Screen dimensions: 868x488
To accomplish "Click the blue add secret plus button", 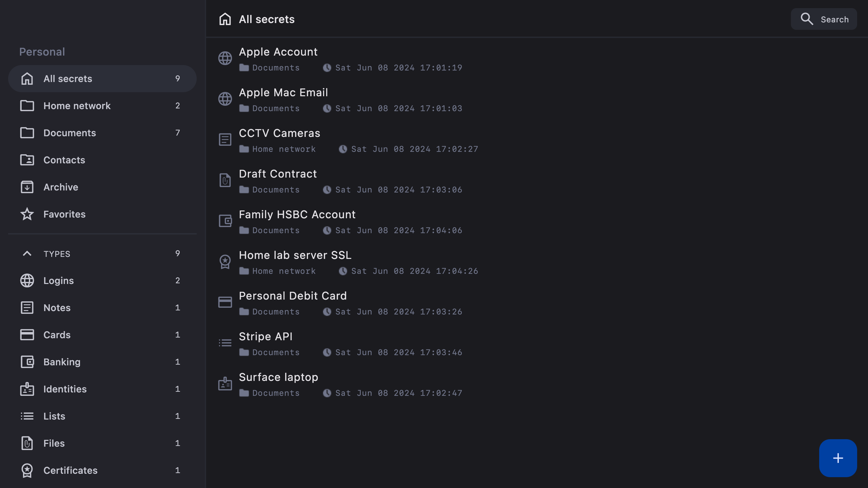I will coord(837,458).
